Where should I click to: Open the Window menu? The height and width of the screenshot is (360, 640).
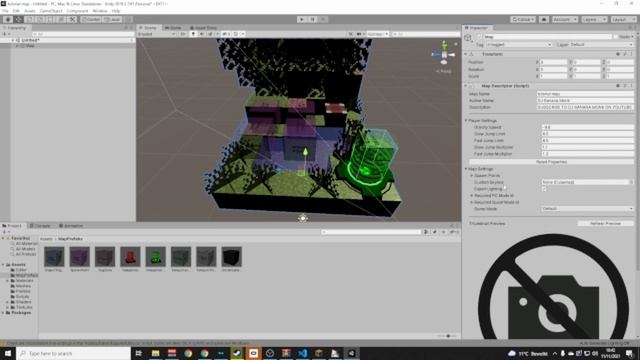(100, 11)
